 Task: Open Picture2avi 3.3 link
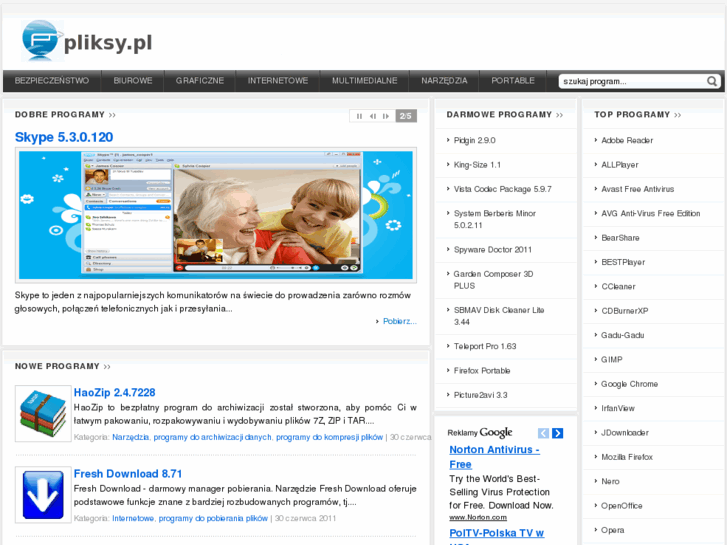coord(480,395)
